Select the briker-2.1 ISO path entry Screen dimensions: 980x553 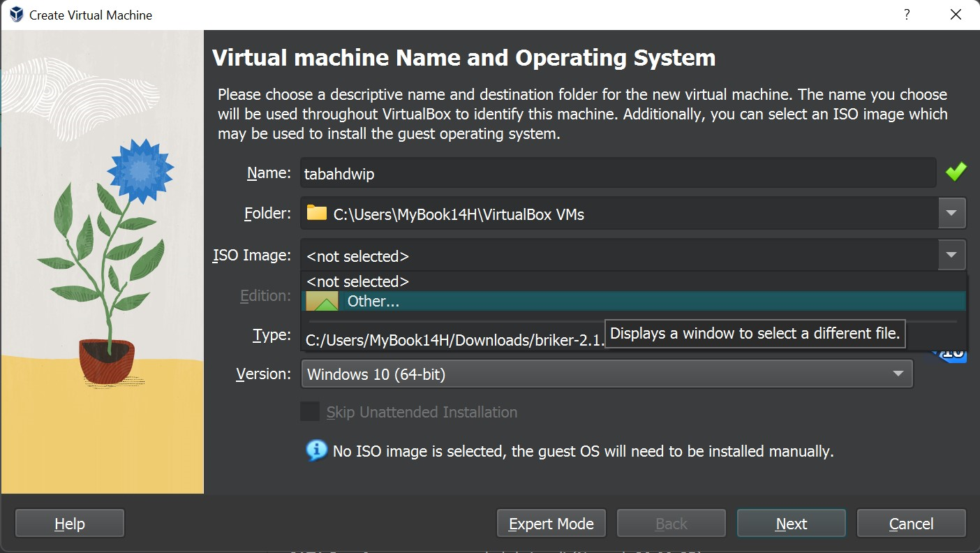tap(454, 340)
